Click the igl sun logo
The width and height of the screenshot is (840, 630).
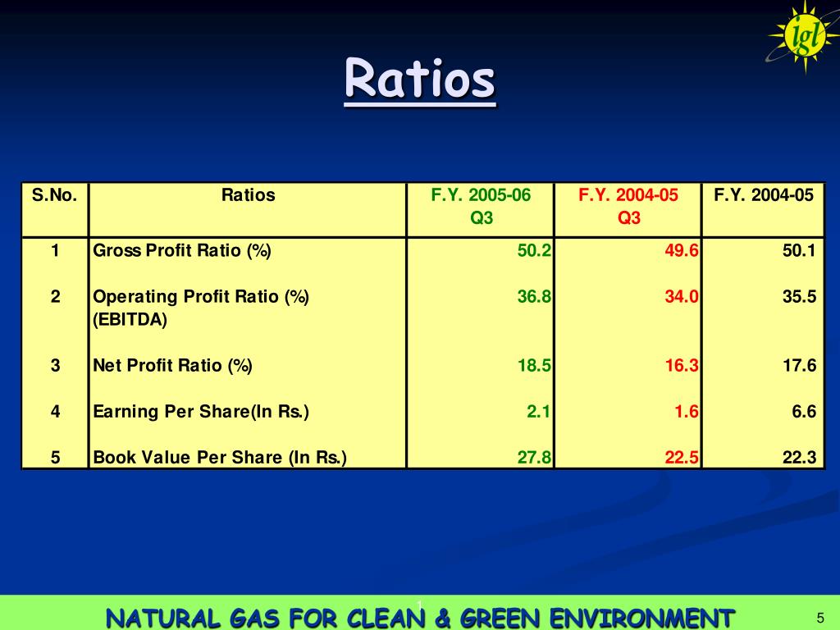[x=804, y=36]
